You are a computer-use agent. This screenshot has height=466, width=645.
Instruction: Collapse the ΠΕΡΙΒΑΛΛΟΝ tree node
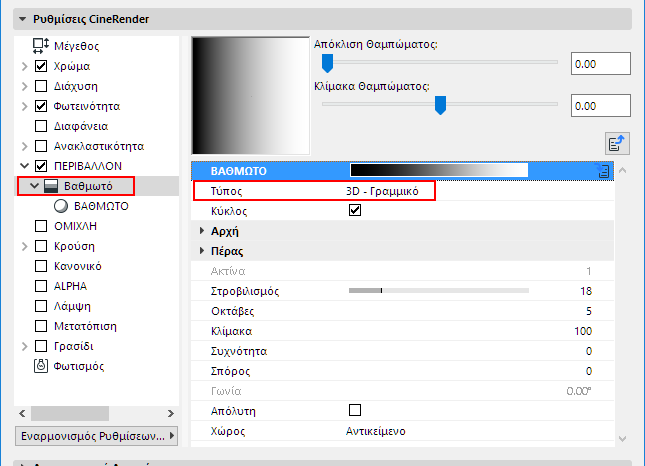25,166
